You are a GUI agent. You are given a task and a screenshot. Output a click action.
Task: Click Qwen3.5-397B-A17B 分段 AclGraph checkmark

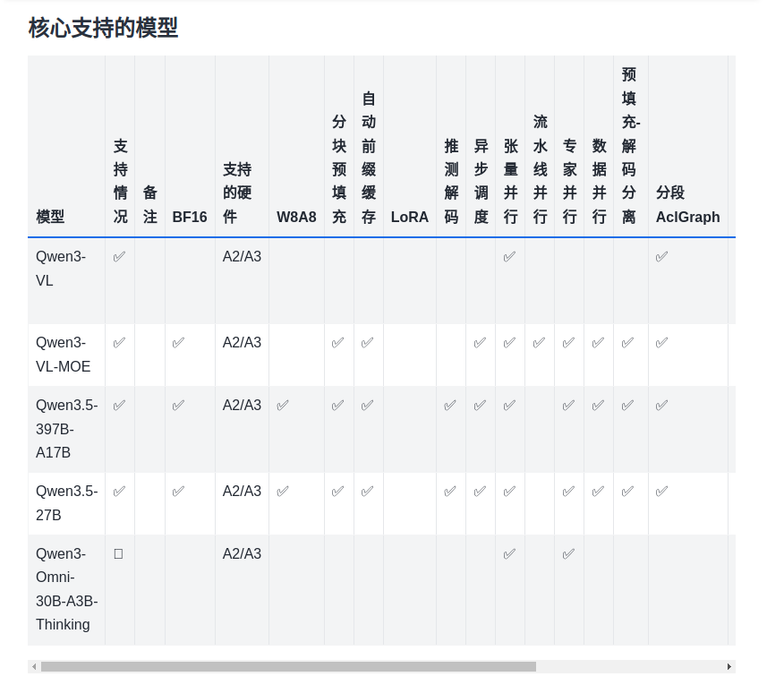pos(661,406)
